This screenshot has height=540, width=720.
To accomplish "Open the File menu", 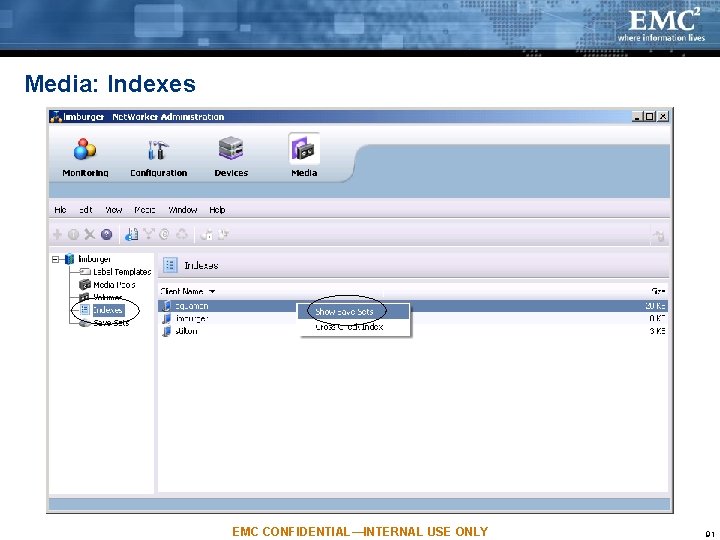I will (60, 210).
